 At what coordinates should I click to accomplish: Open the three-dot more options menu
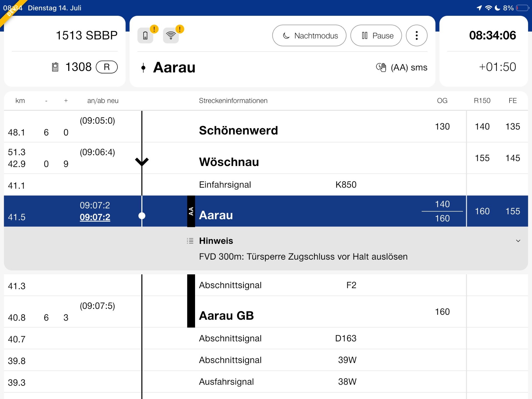tap(416, 35)
